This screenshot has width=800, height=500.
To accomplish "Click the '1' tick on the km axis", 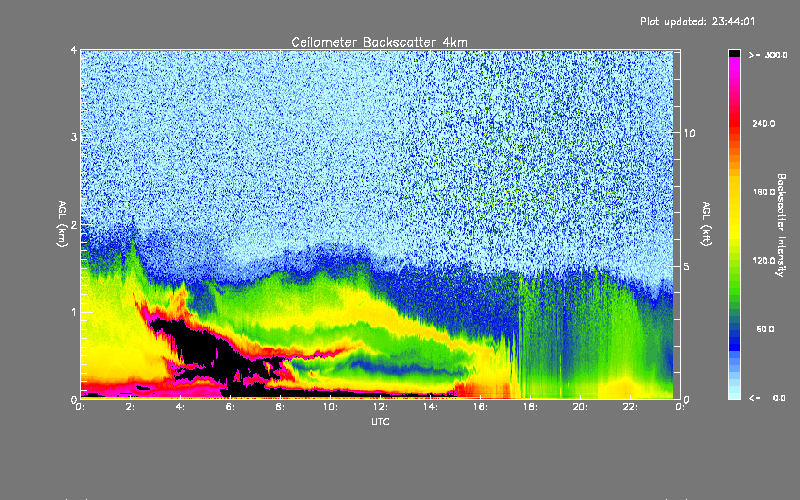I will (74, 312).
